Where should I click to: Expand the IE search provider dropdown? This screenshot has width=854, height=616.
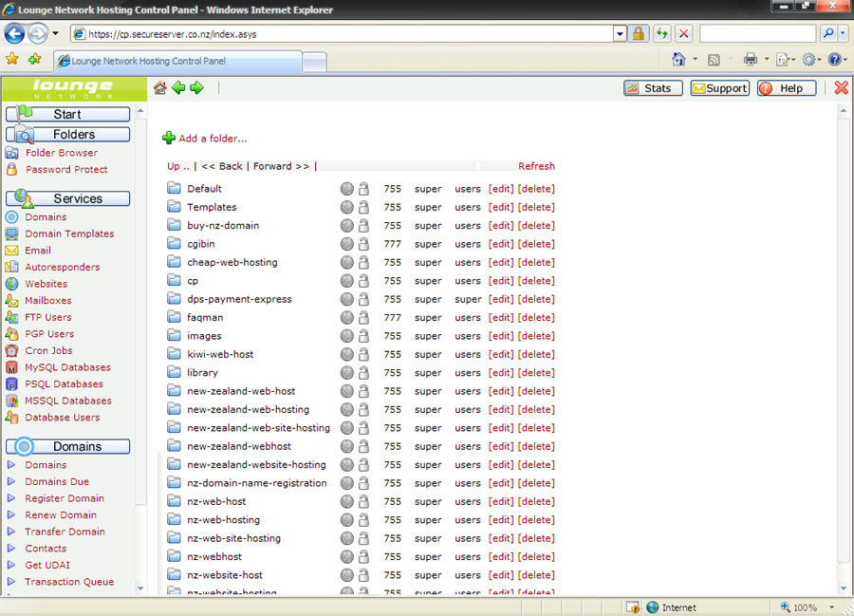coord(843,34)
